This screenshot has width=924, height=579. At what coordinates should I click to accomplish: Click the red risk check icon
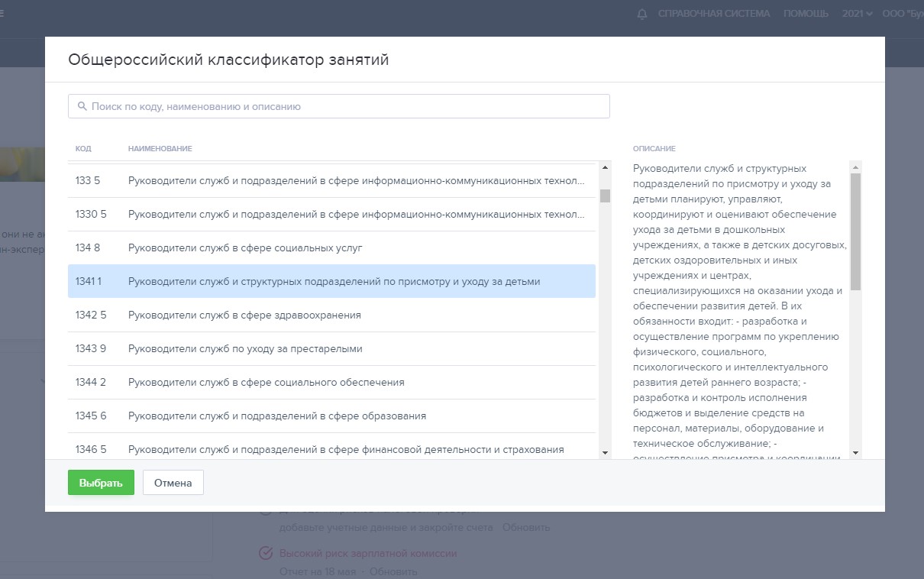267,554
